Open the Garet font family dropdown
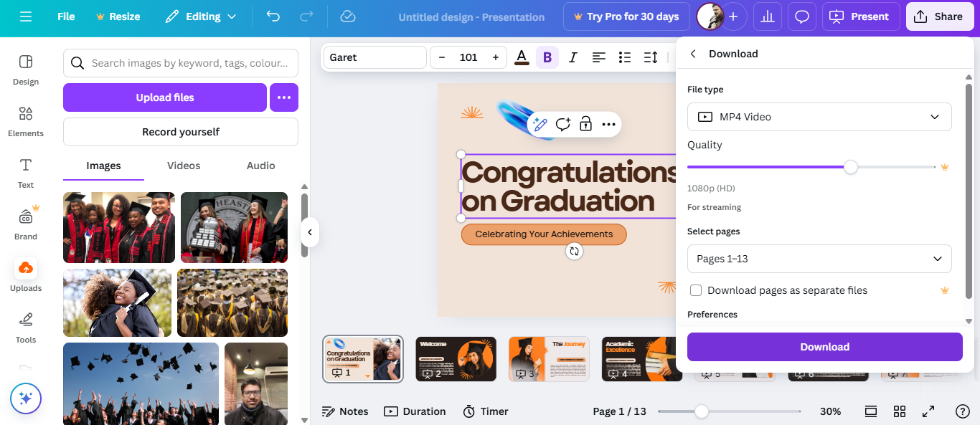The width and height of the screenshot is (980, 425). pyautogui.click(x=375, y=57)
